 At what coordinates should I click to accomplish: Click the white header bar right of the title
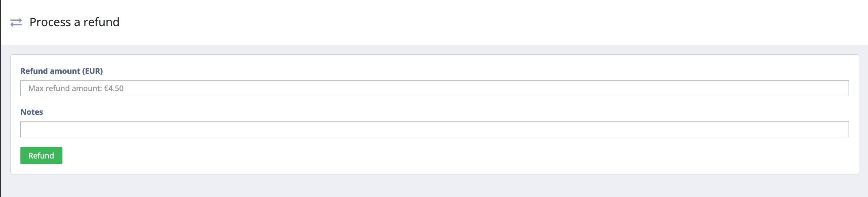[x=494, y=22]
